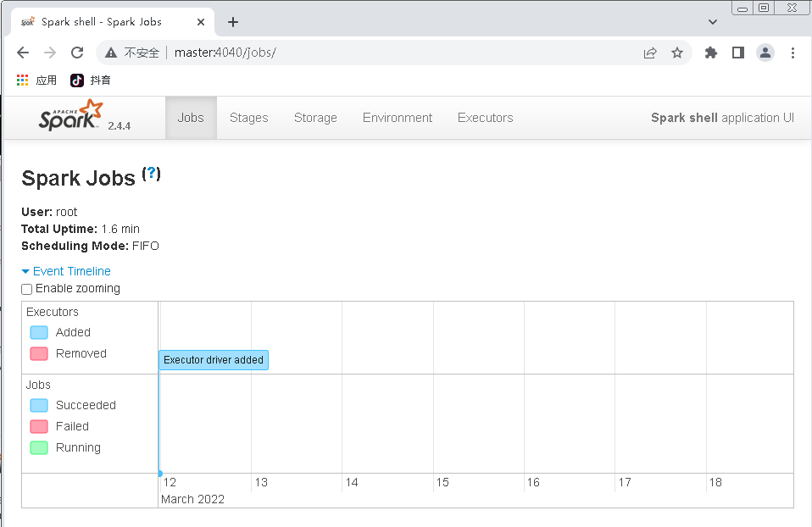Open the Chrome three-dot menu
This screenshot has height=527, width=812.
point(793,53)
